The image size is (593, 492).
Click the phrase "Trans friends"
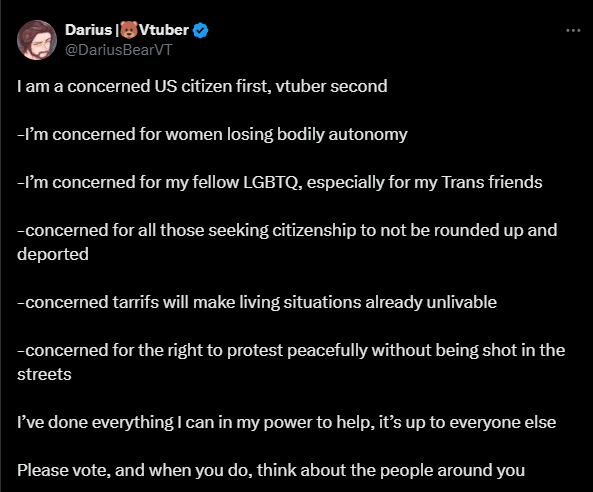click(492, 182)
